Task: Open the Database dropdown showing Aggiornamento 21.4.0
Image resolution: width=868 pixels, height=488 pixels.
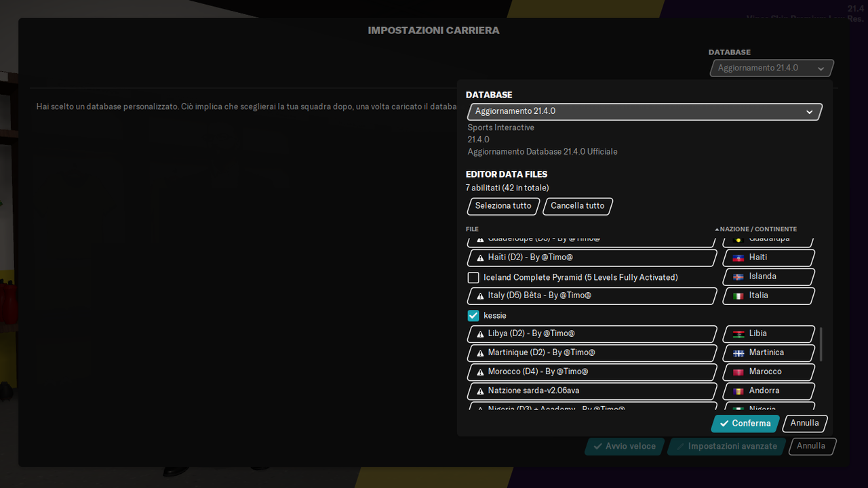Action: click(644, 111)
